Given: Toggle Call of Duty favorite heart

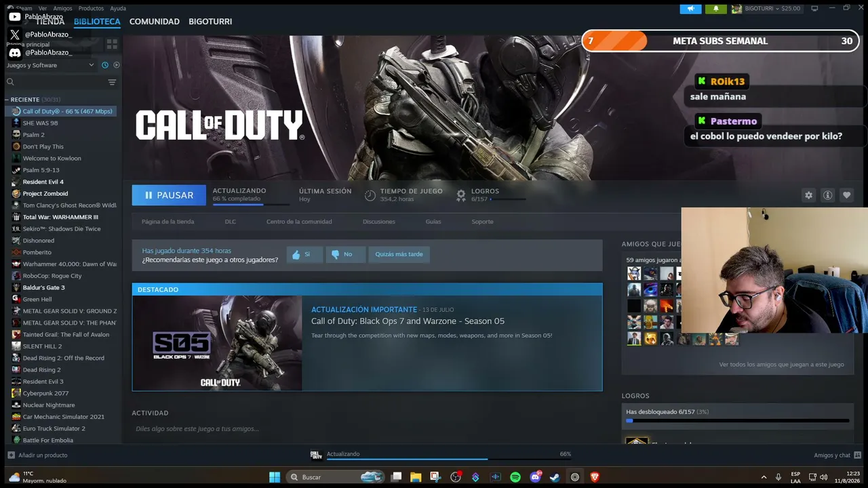Looking at the screenshot, I should click(x=846, y=195).
